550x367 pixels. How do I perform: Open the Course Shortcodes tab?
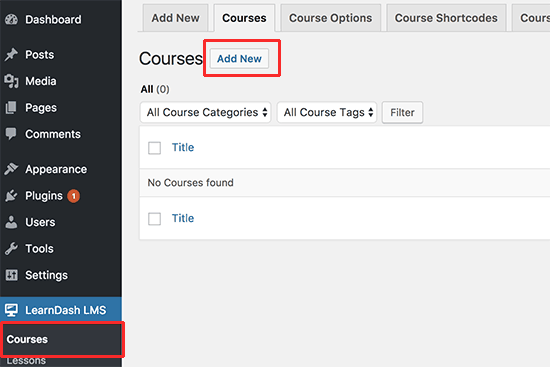click(446, 18)
